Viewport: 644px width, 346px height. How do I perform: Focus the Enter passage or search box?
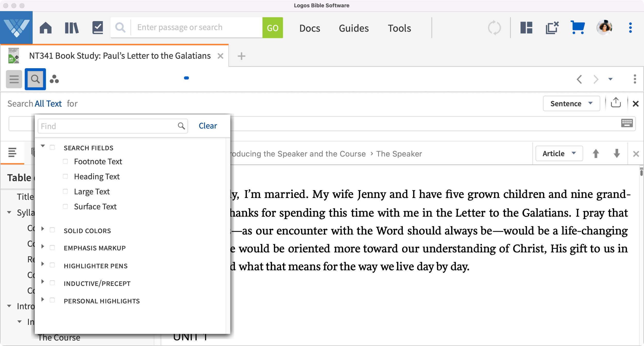point(197,28)
